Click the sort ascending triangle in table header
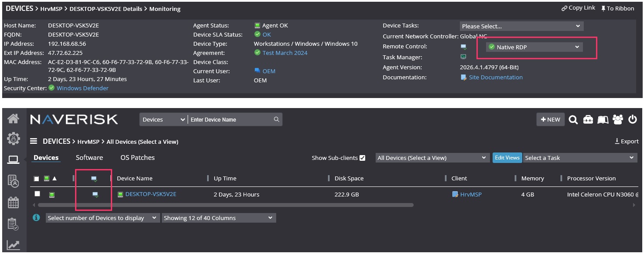Screen dimensions: 644x254 (x=55, y=178)
